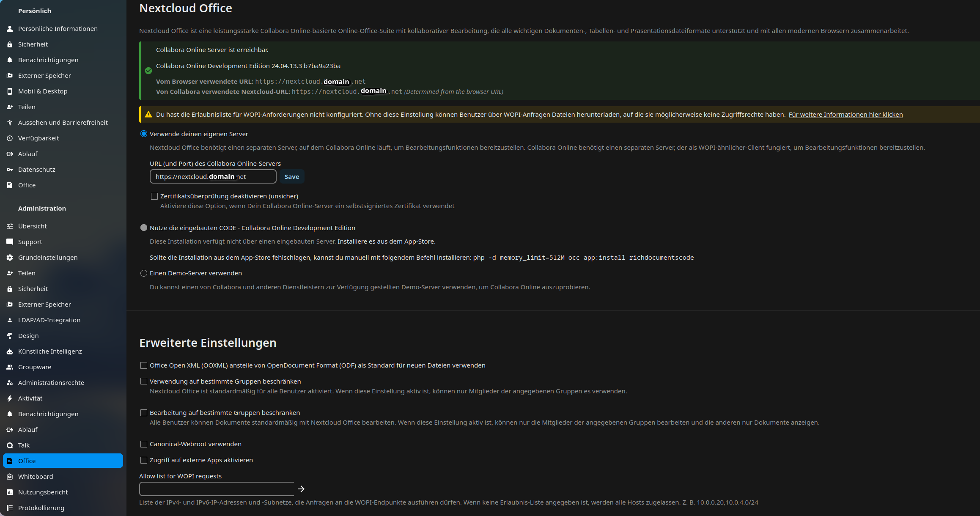Click the Nutzungsbericht chart icon

click(x=10, y=492)
